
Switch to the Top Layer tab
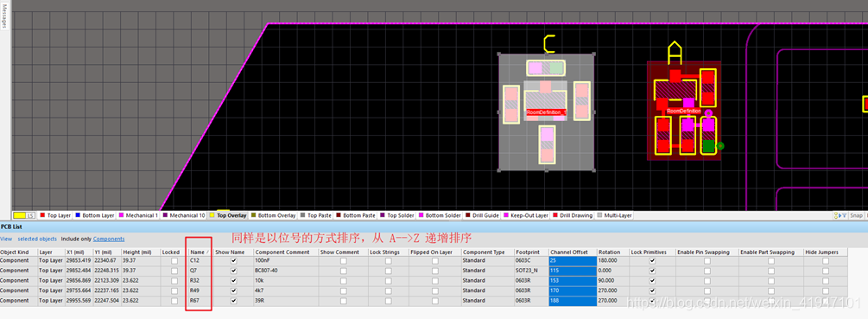pyautogui.click(x=54, y=215)
